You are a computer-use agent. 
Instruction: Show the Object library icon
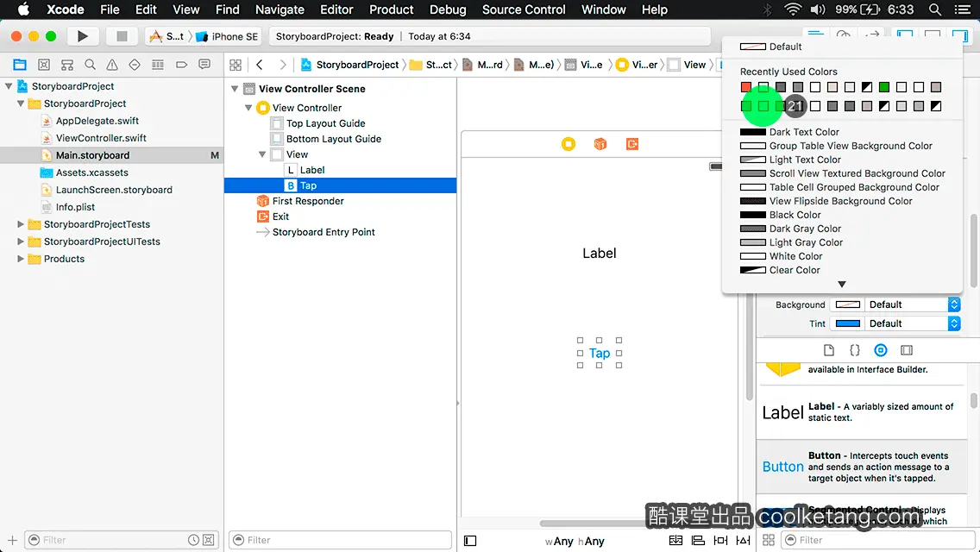(x=881, y=350)
